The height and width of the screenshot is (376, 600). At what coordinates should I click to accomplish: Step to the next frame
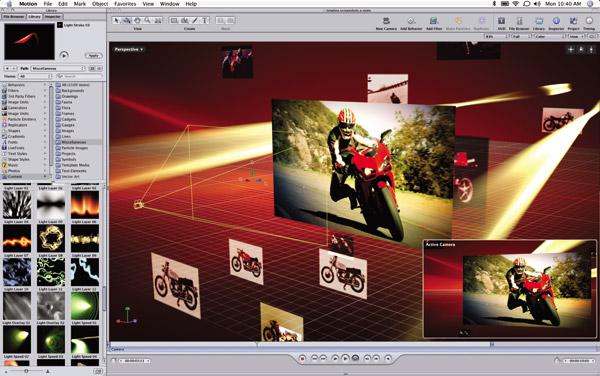point(376,358)
